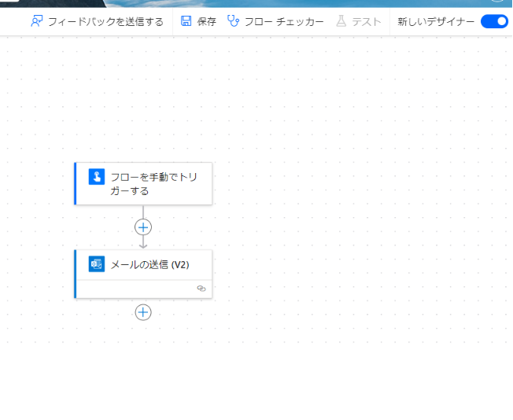This screenshot has width=513, height=420.
Task: Click the manual trigger hand icon
Action: (97, 177)
